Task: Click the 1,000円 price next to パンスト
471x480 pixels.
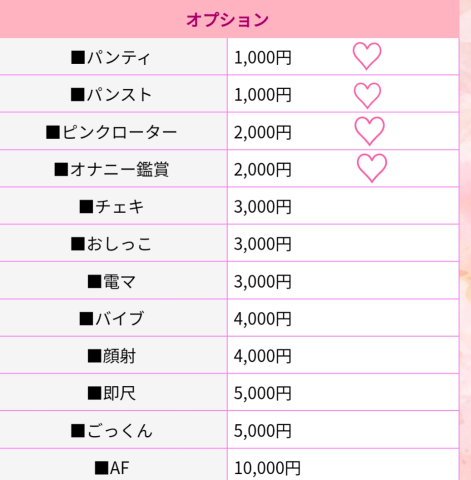Action: [262, 95]
